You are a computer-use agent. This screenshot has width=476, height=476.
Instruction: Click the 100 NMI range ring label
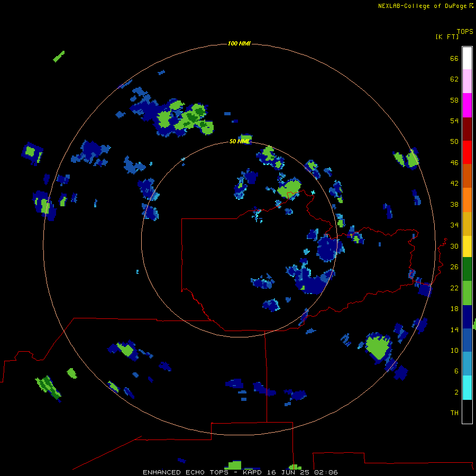click(x=239, y=44)
